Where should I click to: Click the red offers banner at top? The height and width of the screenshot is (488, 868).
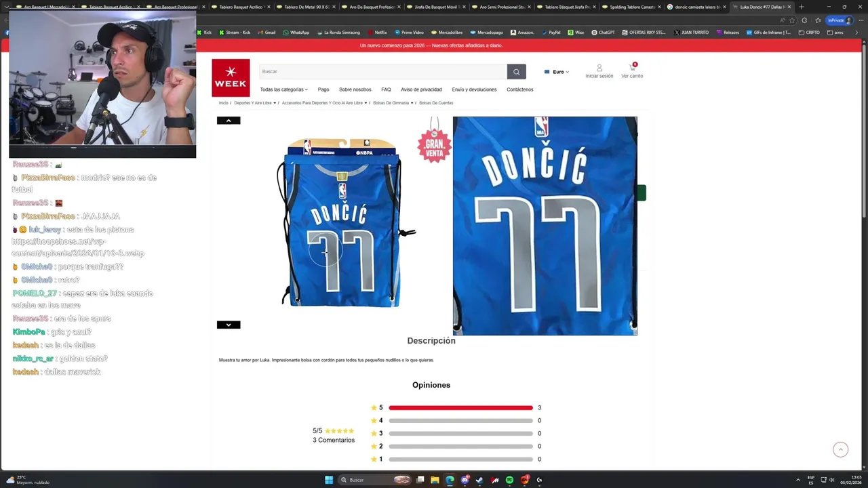pyautogui.click(x=431, y=45)
